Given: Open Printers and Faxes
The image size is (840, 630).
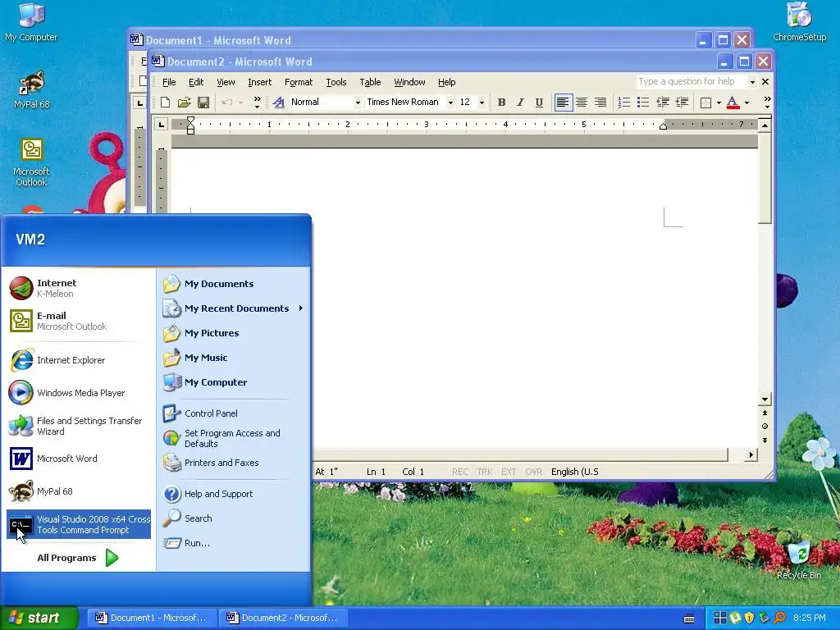Looking at the screenshot, I should (233, 463).
